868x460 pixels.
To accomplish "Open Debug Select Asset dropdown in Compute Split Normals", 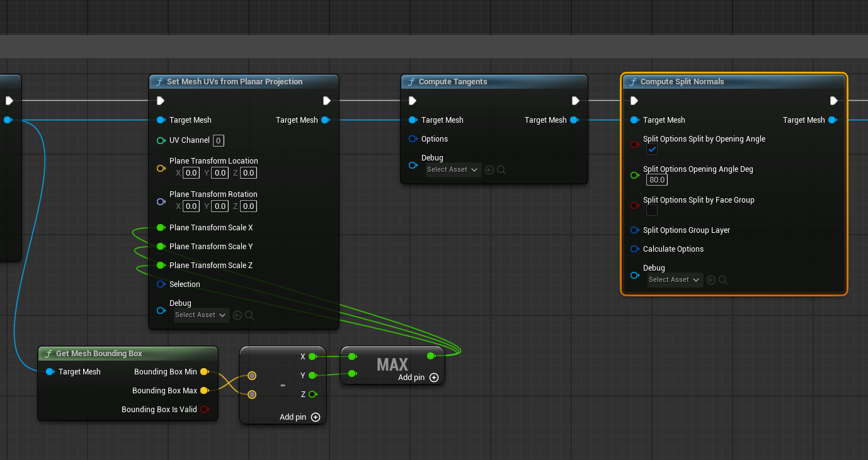I will 675,280.
